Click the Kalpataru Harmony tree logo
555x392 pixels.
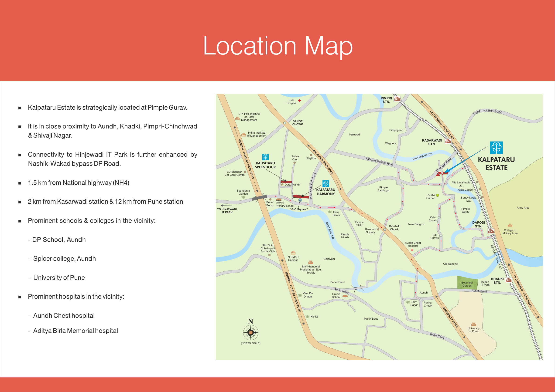[325, 184]
